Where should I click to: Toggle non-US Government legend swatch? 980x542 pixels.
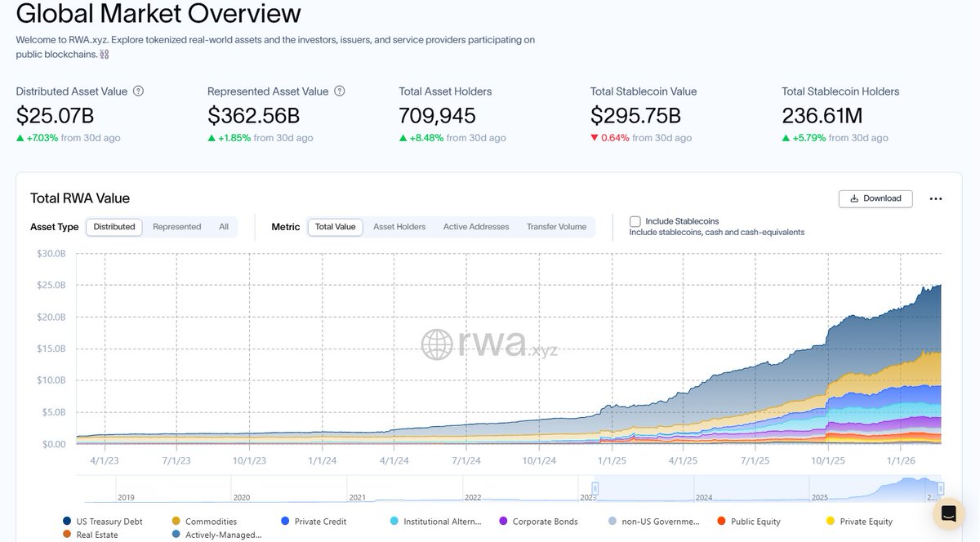tap(612, 521)
